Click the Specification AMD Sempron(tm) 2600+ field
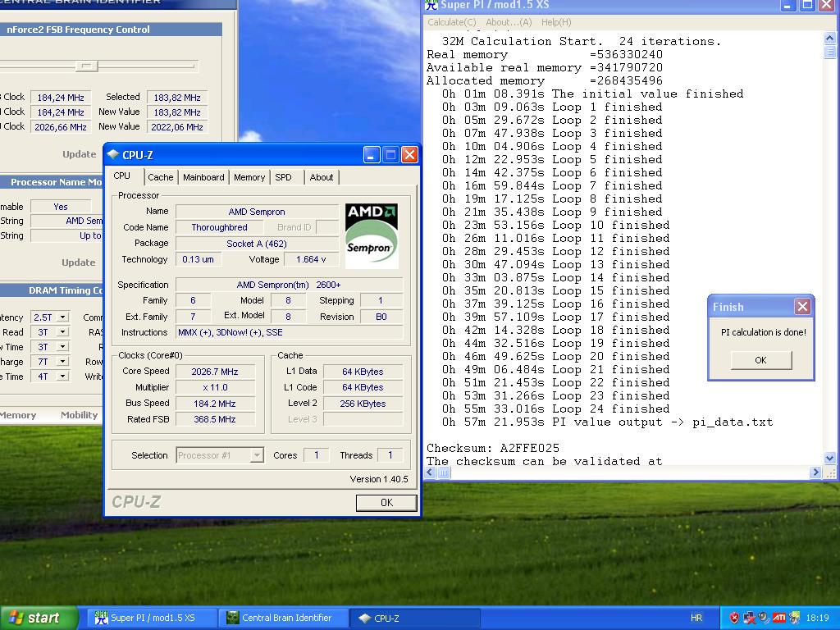The height and width of the screenshot is (630, 840). pos(289,285)
